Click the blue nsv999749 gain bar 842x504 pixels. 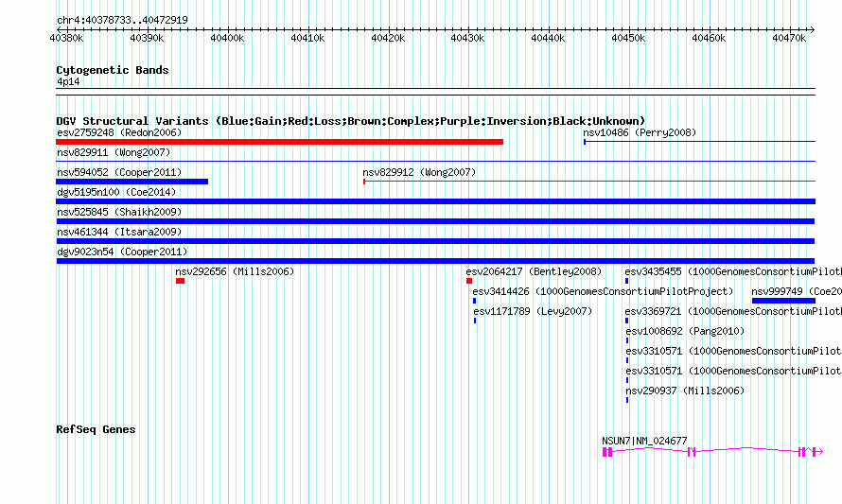(783, 301)
